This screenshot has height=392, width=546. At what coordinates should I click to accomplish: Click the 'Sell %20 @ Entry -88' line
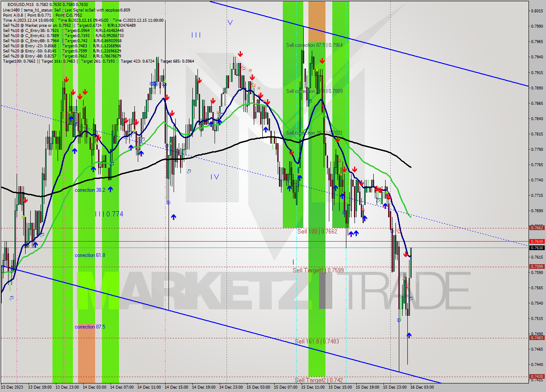tap(62, 56)
